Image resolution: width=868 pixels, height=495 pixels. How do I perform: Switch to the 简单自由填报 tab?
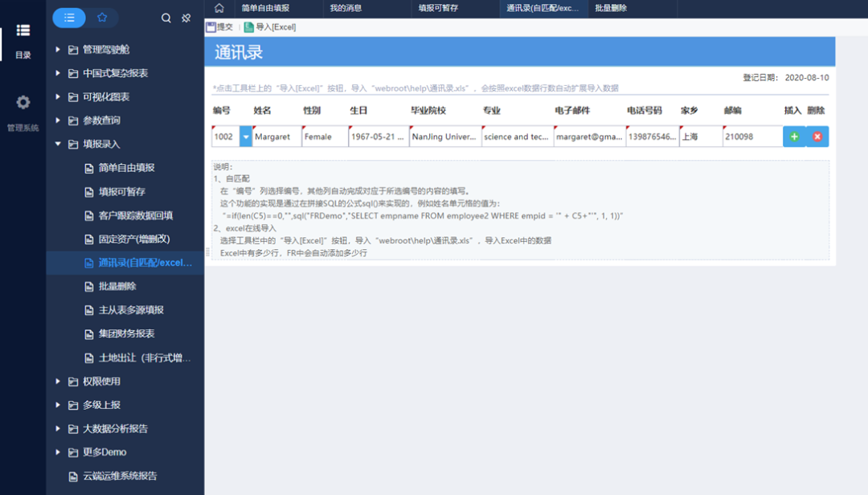point(278,8)
